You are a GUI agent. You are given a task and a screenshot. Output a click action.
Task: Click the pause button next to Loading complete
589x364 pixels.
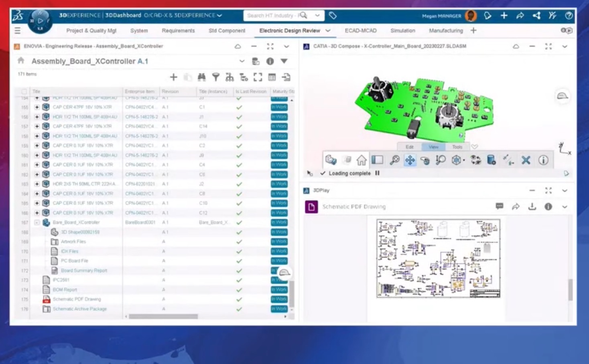[x=377, y=173]
